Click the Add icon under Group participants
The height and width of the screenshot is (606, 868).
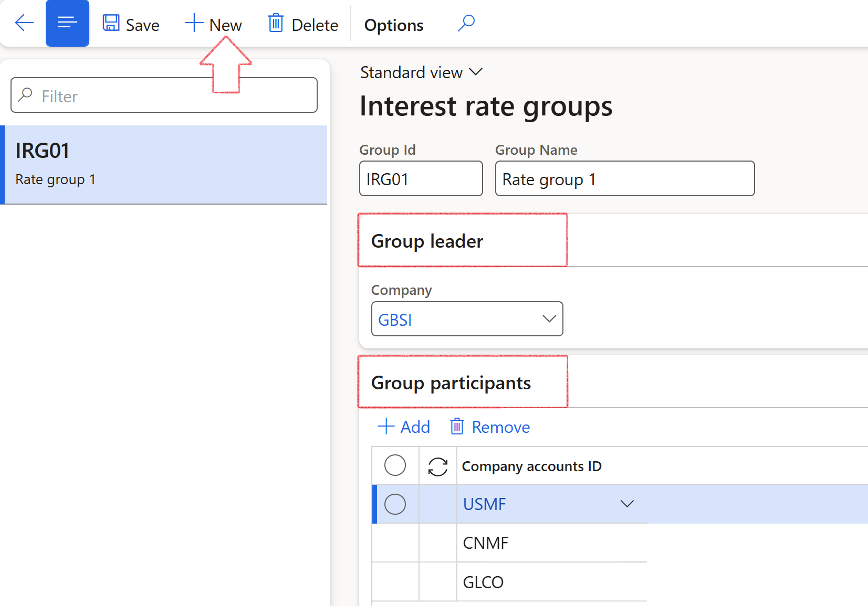[386, 427]
